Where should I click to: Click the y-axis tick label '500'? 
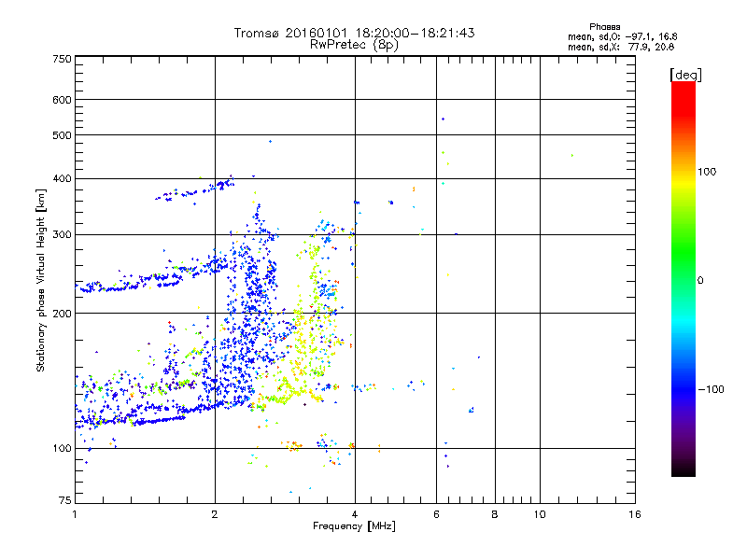tap(62, 135)
